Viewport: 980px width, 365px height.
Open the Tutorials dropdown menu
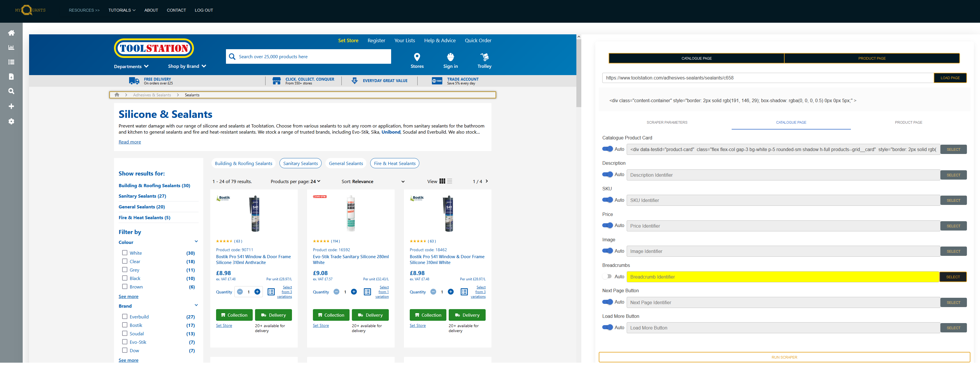tap(122, 10)
